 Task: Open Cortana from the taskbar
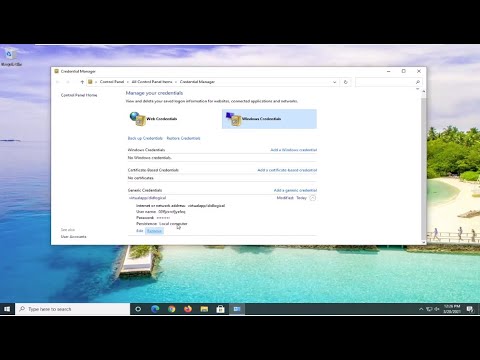click(x=138, y=309)
